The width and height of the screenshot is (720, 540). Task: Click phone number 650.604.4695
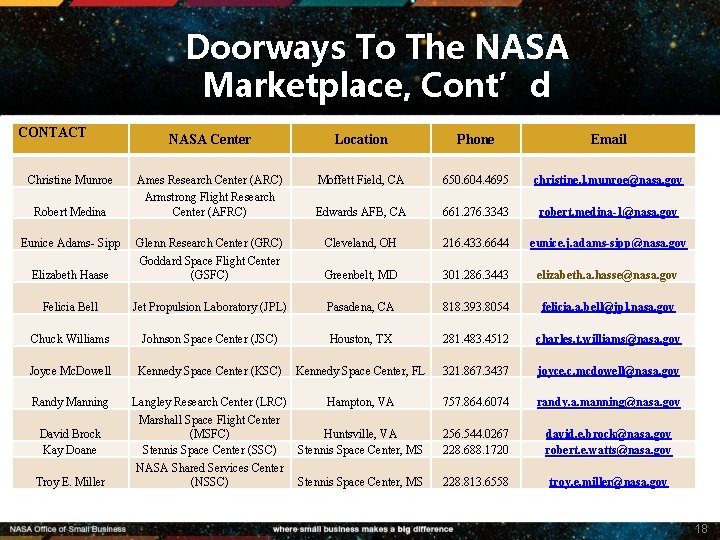click(x=475, y=180)
